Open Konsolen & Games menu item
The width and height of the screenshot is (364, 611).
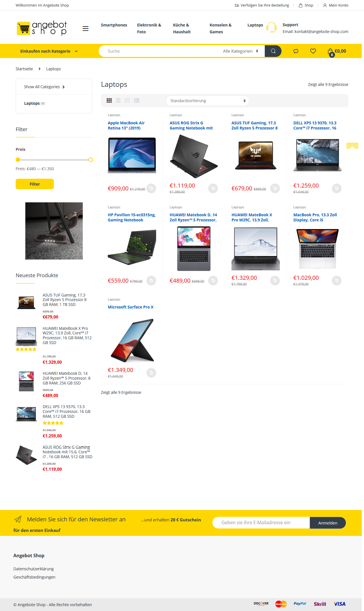pyautogui.click(x=221, y=28)
